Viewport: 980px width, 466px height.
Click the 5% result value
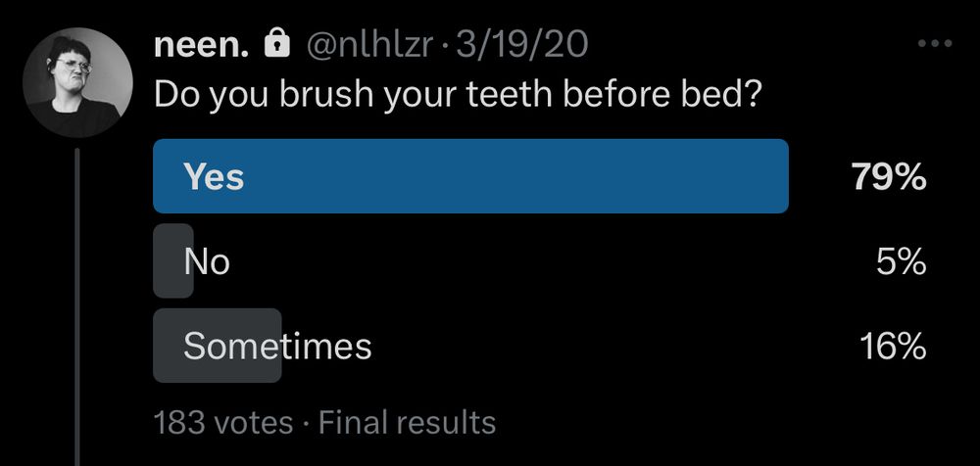coord(901,262)
